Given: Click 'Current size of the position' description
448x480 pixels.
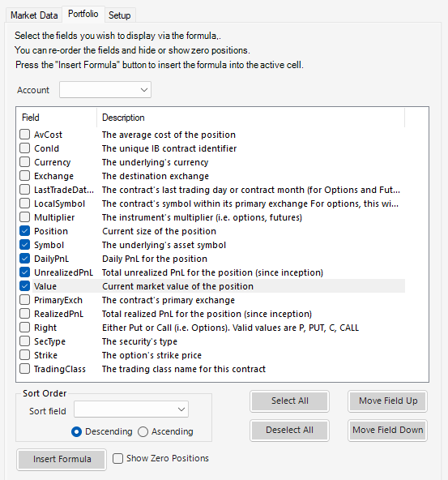Looking at the screenshot, I should pyautogui.click(x=159, y=231).
